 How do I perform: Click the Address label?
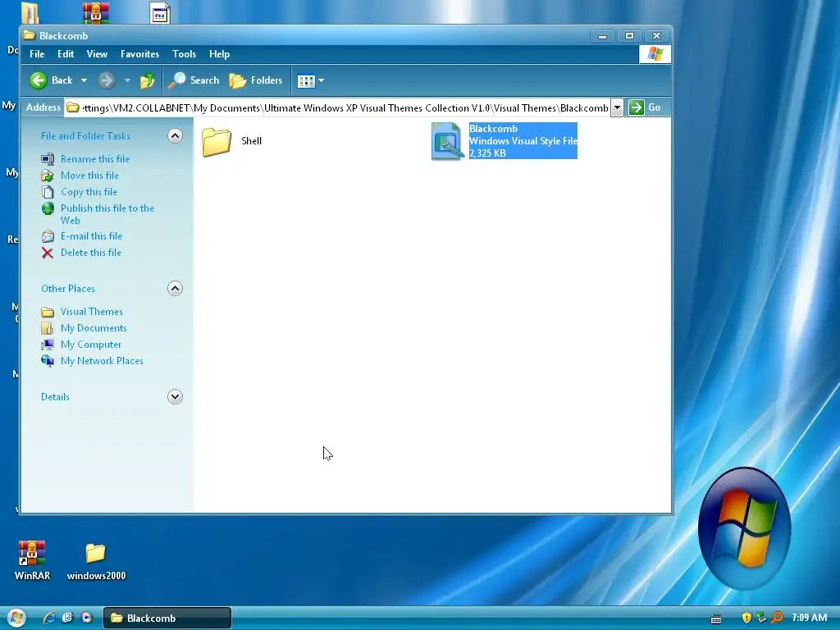pos(43,107)
